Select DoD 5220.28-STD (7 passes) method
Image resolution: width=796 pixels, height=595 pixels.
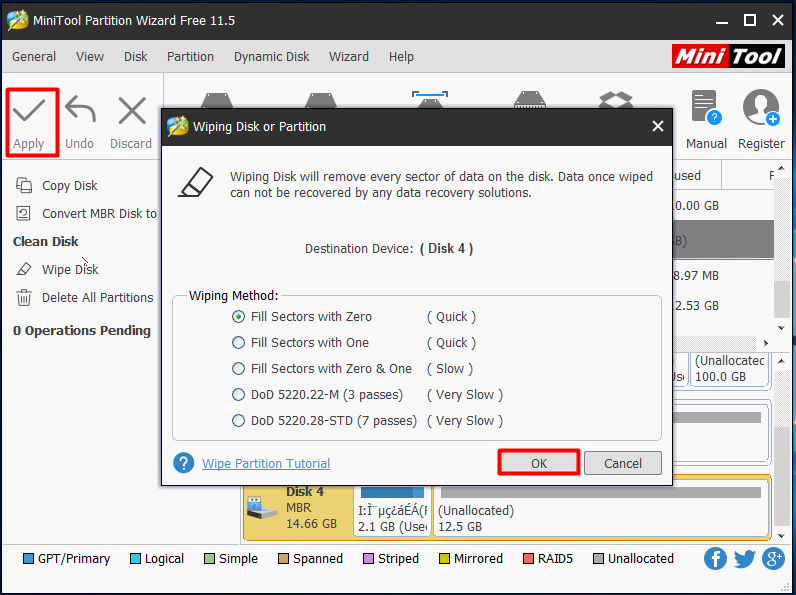(238, 421)
